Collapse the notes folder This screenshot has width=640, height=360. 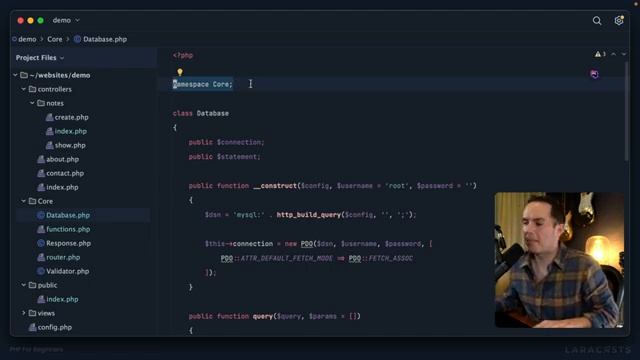(32, 103)
